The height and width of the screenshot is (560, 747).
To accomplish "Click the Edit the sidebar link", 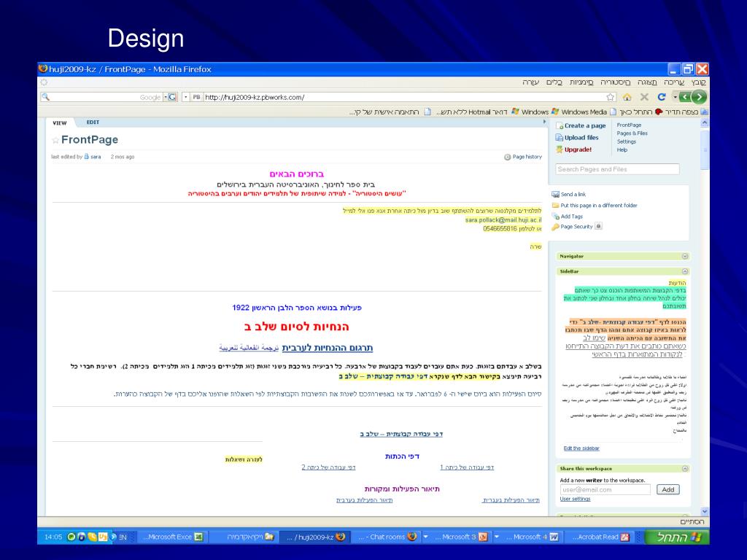I will 581,448.
